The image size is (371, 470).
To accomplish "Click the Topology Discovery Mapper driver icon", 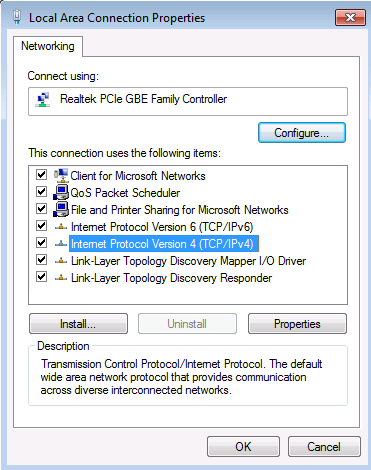I will 61,261.
